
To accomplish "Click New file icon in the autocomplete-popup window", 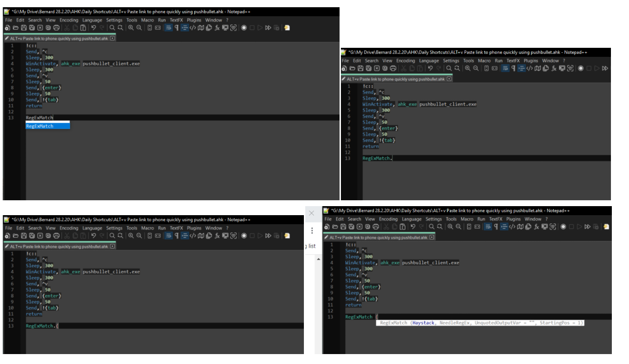I will [7, 28].
